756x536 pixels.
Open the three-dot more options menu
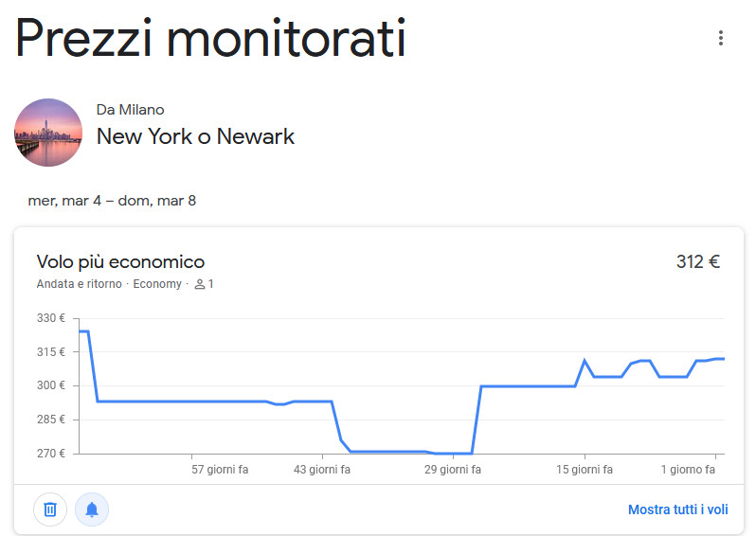(721, 38)
